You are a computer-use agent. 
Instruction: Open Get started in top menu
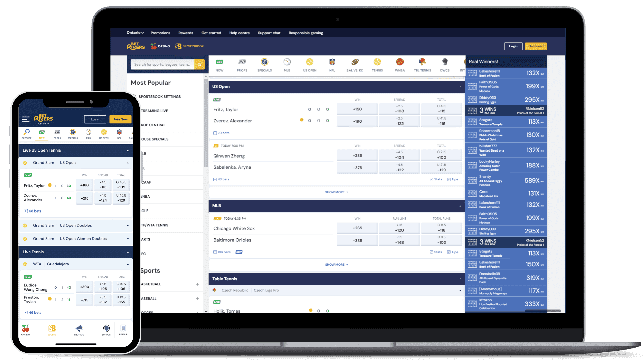(x=211, y=33)
